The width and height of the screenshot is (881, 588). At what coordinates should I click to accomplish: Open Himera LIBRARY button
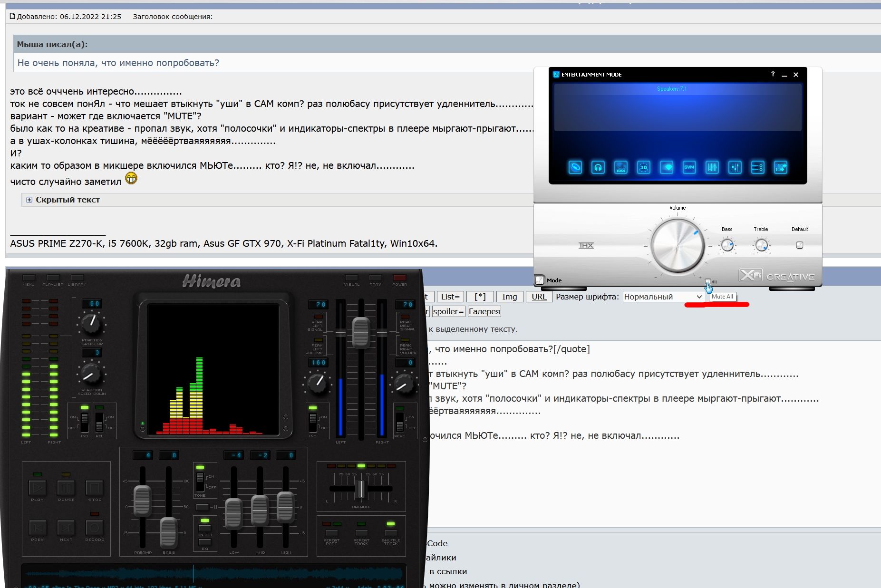77,278
